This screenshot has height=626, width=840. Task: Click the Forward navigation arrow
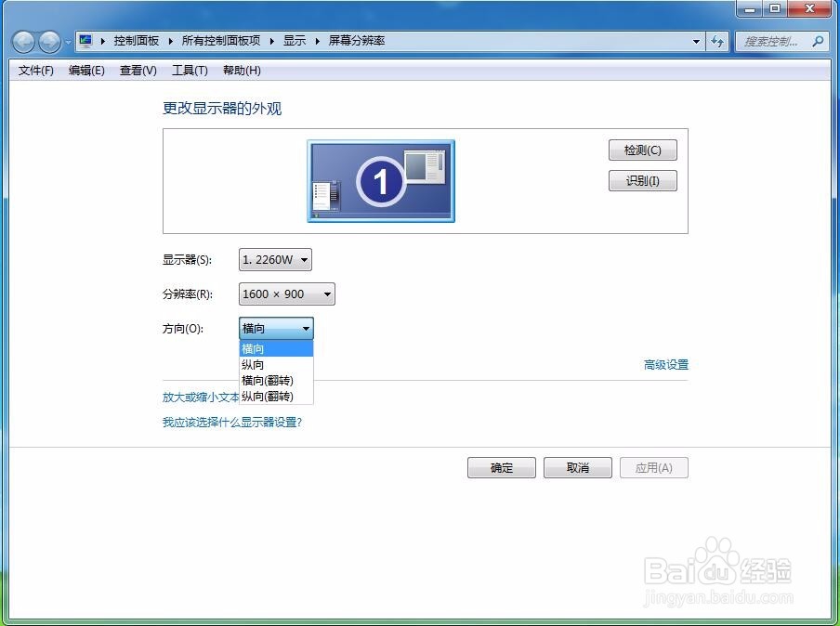[x=50, y=42]
